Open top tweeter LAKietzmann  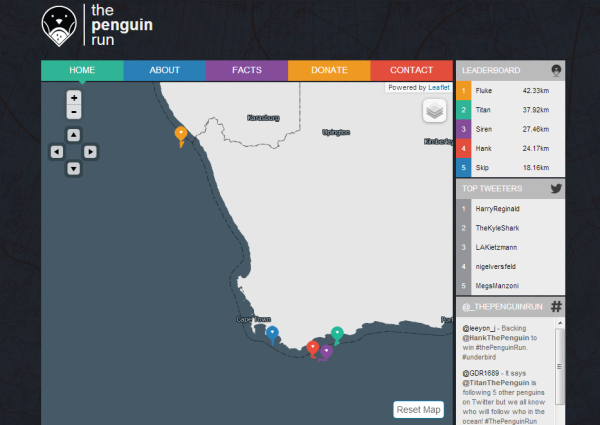coord(496,247)
